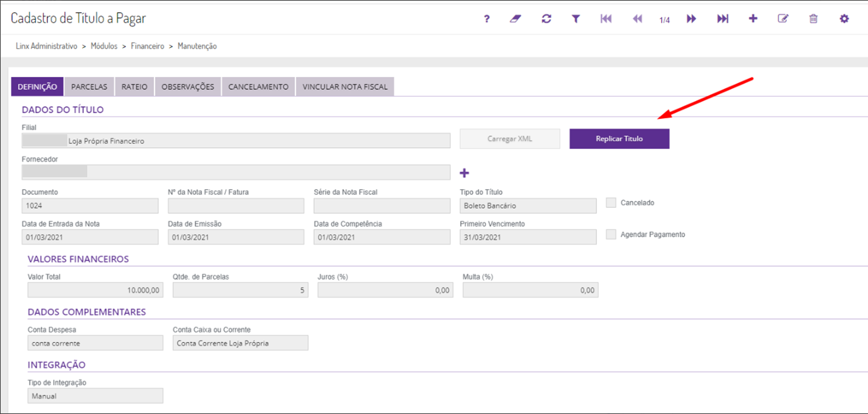Click the Replicar Título button

tap(619, 139)
